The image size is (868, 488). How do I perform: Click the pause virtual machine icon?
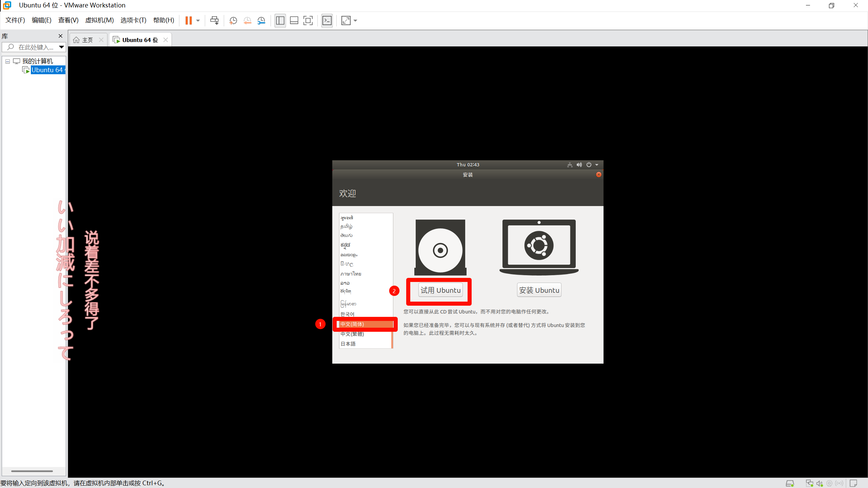[x=189, y=21]
